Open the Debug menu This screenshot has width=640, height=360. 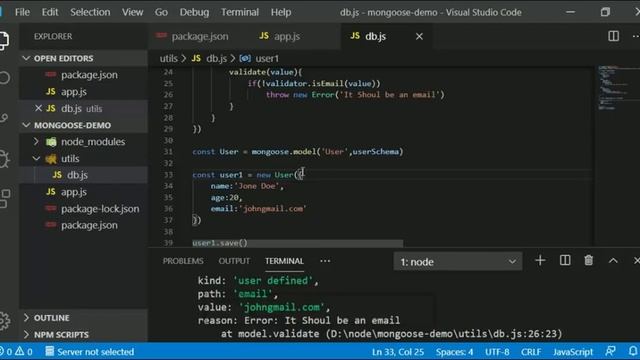(194, 12)
